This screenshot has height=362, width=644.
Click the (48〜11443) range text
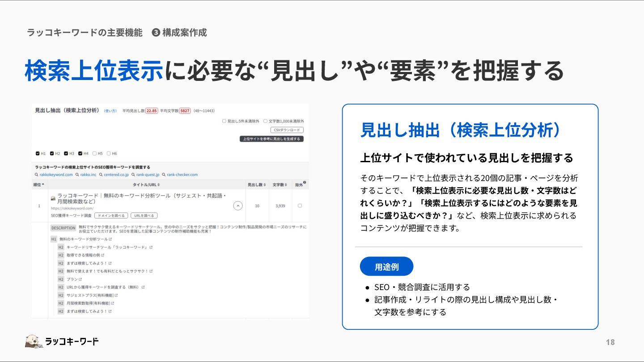pyautogui.click(x=204, y=111)
